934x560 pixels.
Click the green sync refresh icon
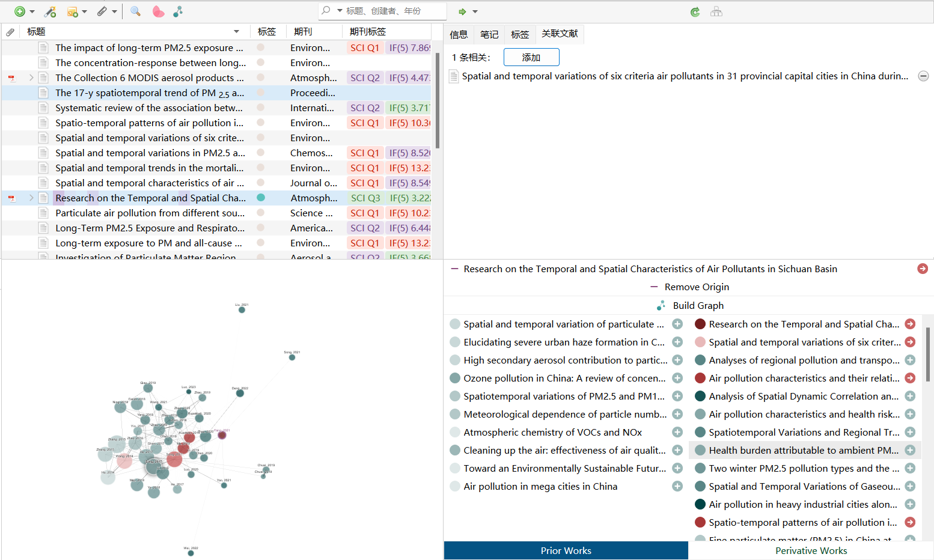pos(695,11)
